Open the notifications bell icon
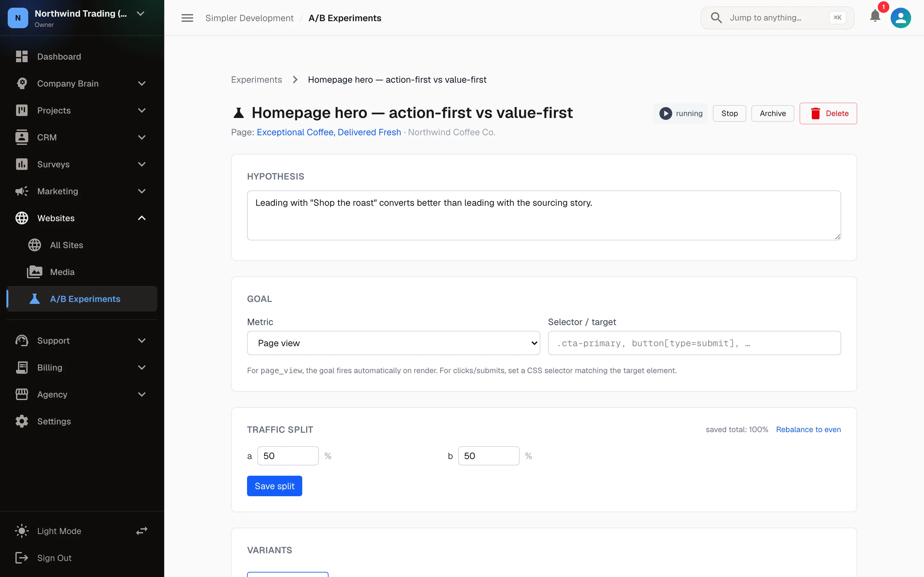This screenshot has width=924, height=577. (x=875, y=17)
